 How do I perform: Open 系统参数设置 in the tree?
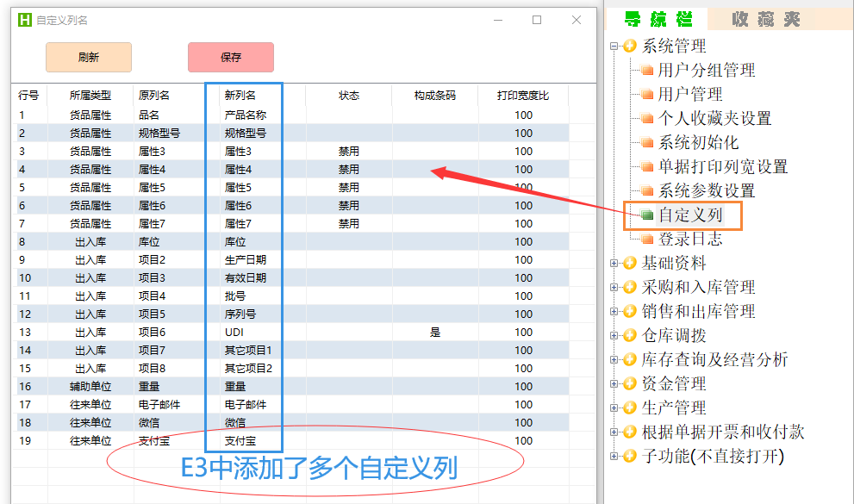(x=707, y=190)
